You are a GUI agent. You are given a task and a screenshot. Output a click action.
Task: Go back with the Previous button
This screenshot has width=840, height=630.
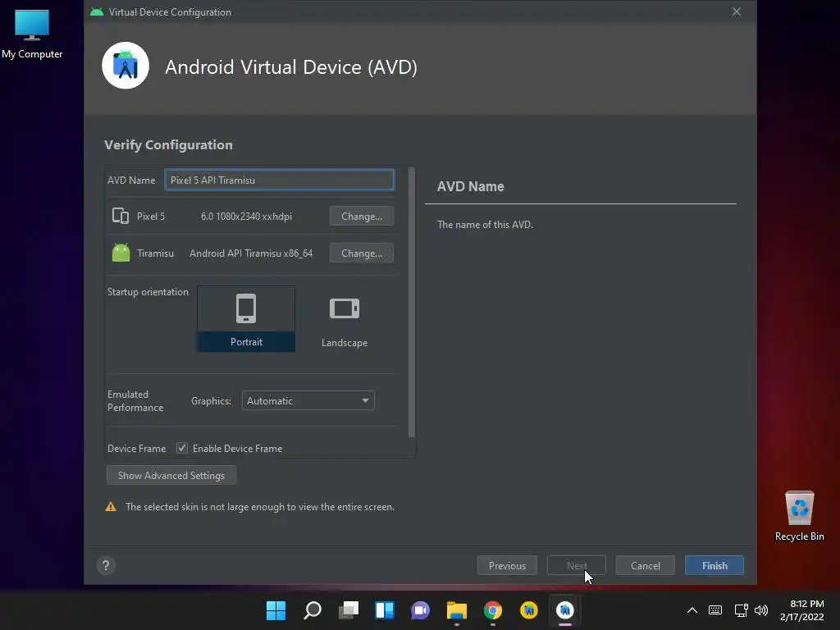(x=507, y=566)
